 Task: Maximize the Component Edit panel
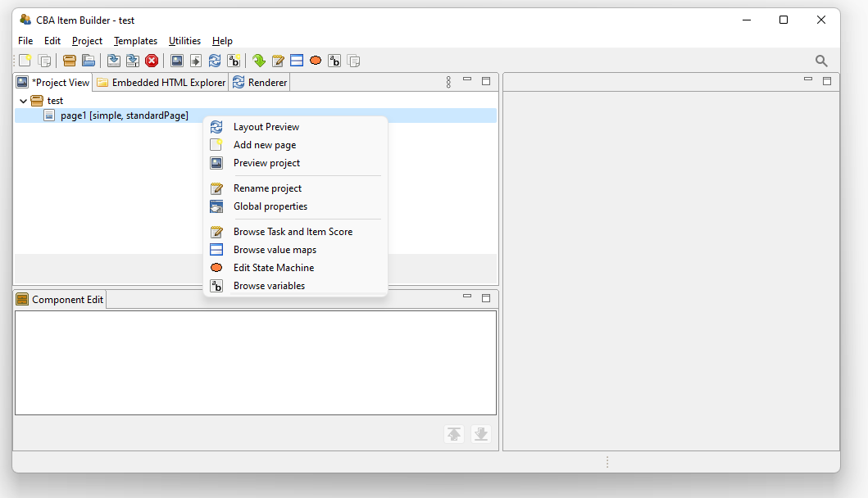coord(485,298)
